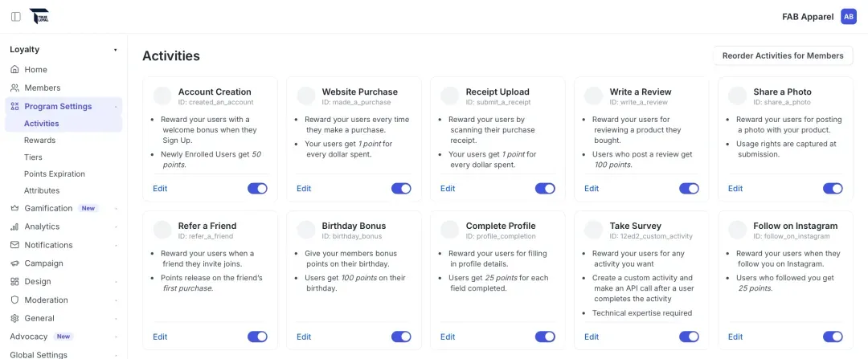Screen dimensions: 868x359
Task: Expand the Advocacy chevron
Action: (x=116, y=337)
